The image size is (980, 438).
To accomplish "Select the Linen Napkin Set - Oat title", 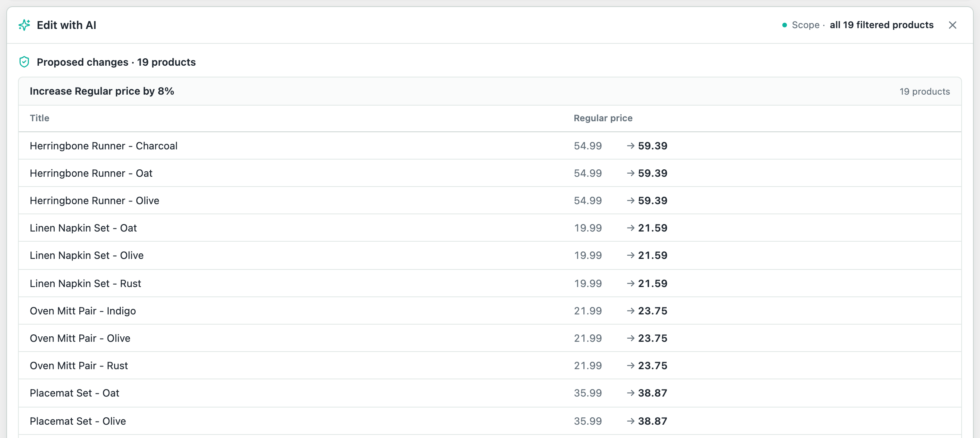I will [x=83, y=228].
